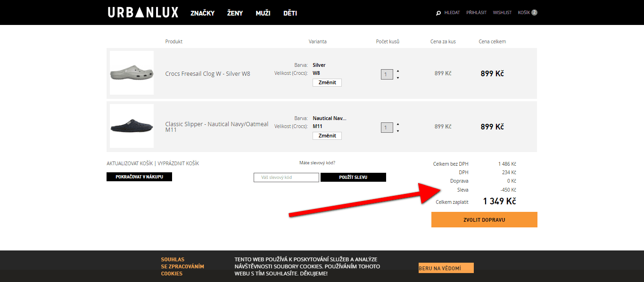The height and width of the screenshot is (282, 644).
Task: Click Změnit for Classic Slipper
Action: pos(327,136)
